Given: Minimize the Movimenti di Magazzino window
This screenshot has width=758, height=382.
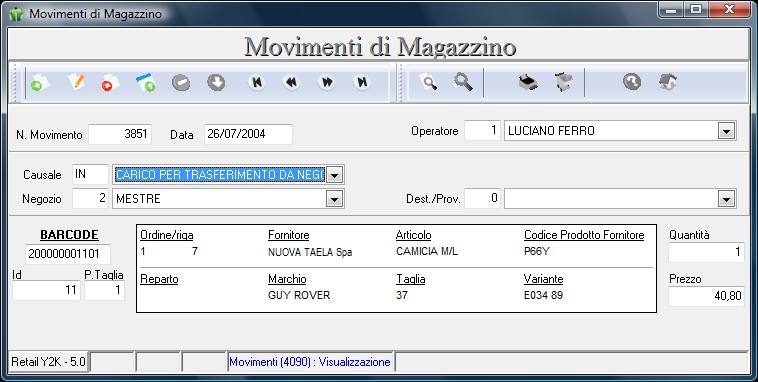Looking at the screenshot, I should pyautogui.click(x=671, y=9).
